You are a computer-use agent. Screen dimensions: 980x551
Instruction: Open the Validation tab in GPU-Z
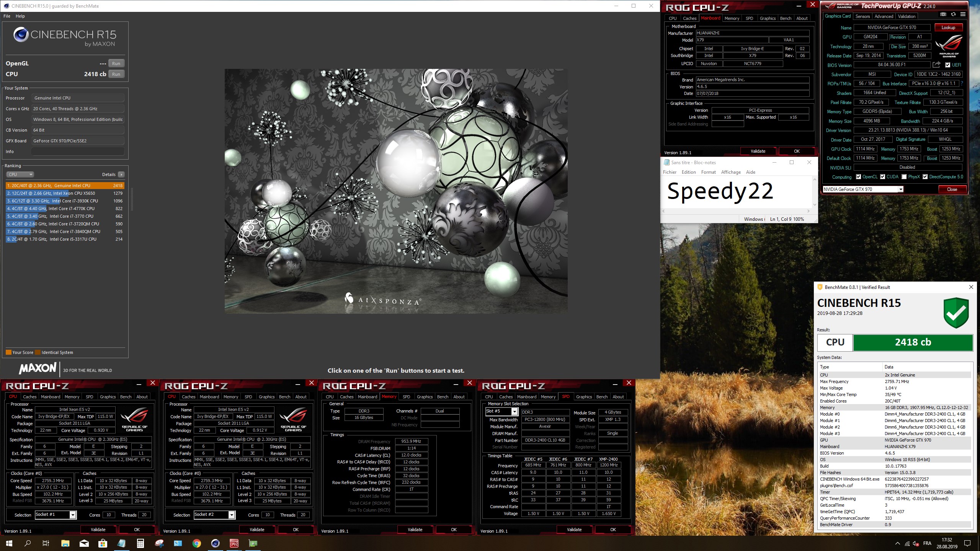(907, 16)
